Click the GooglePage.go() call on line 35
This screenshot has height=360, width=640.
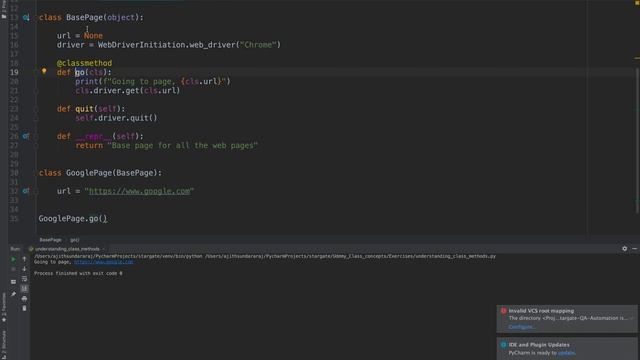click(x=73, y=219)
